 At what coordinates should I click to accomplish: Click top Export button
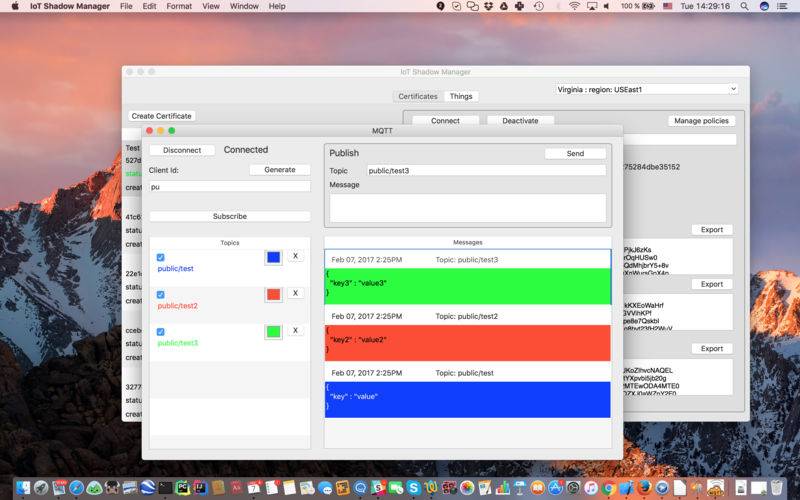tap(712, 230)
